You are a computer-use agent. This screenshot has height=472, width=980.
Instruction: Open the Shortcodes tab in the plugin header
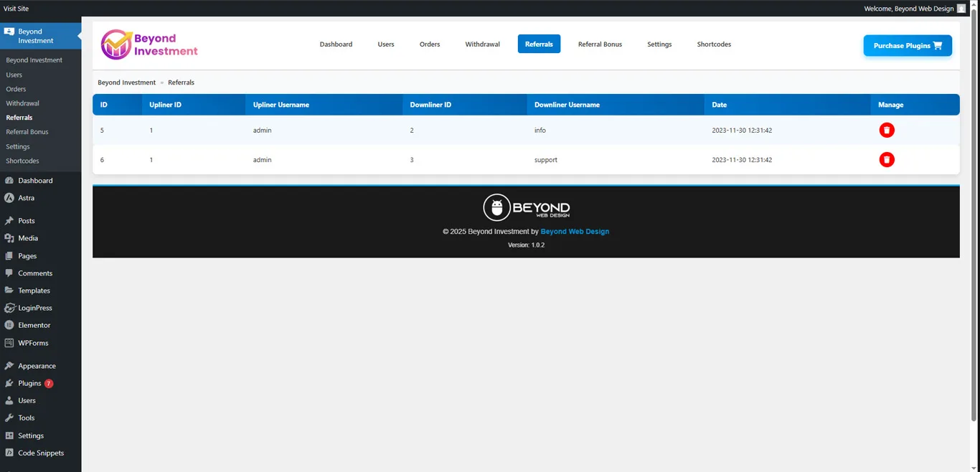coord(714,44)
